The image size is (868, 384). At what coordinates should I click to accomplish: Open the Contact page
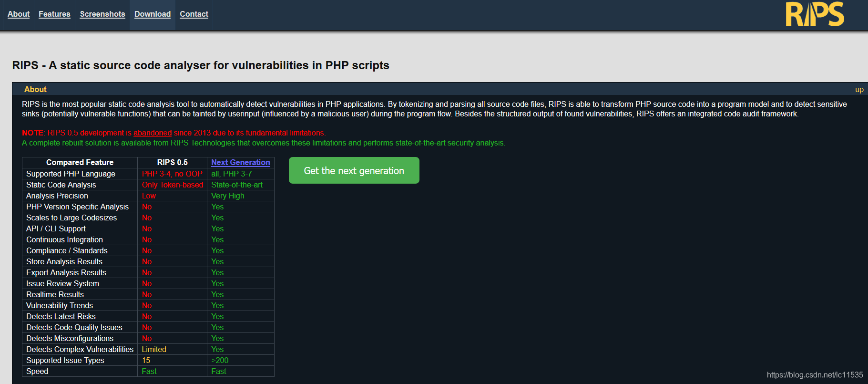[x=194, y=14]
